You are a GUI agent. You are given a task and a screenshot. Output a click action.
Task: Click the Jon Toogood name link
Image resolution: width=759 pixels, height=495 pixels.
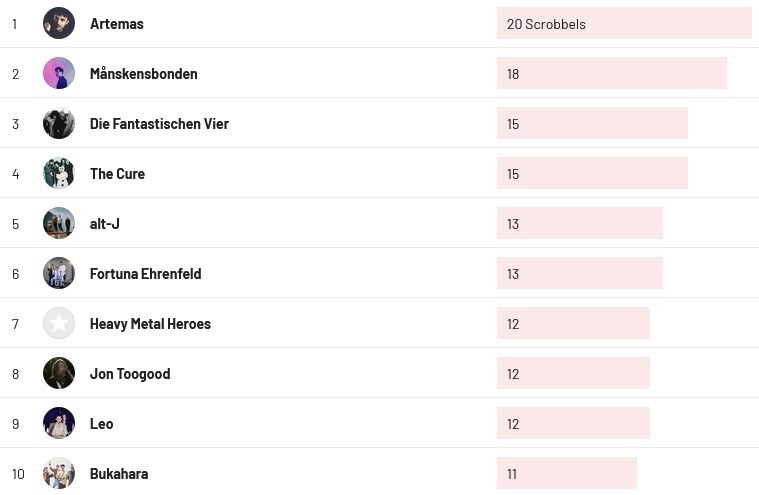pyautogui.click(x=130, y=374)
